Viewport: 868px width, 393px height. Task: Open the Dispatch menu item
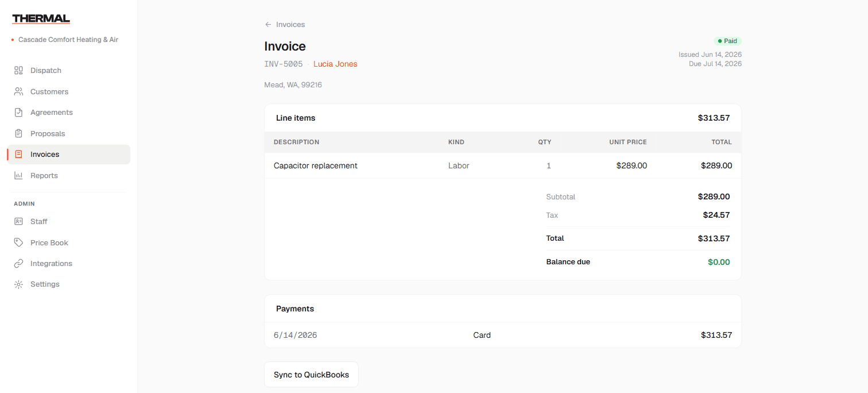68,71
